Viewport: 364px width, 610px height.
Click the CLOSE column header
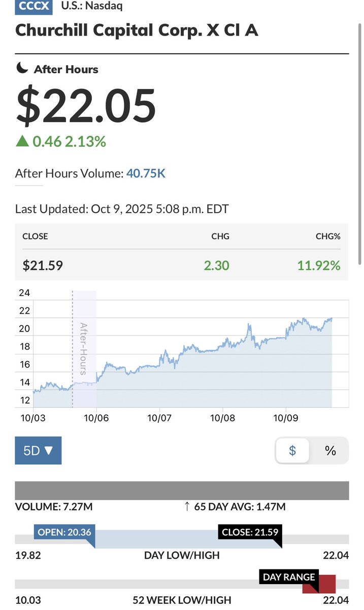click(35, 236)
